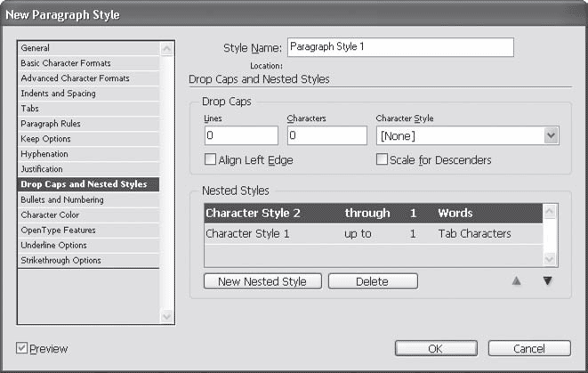Confirm dialog with OK button
Screen dimensions: 588x373
click(435, 349)
